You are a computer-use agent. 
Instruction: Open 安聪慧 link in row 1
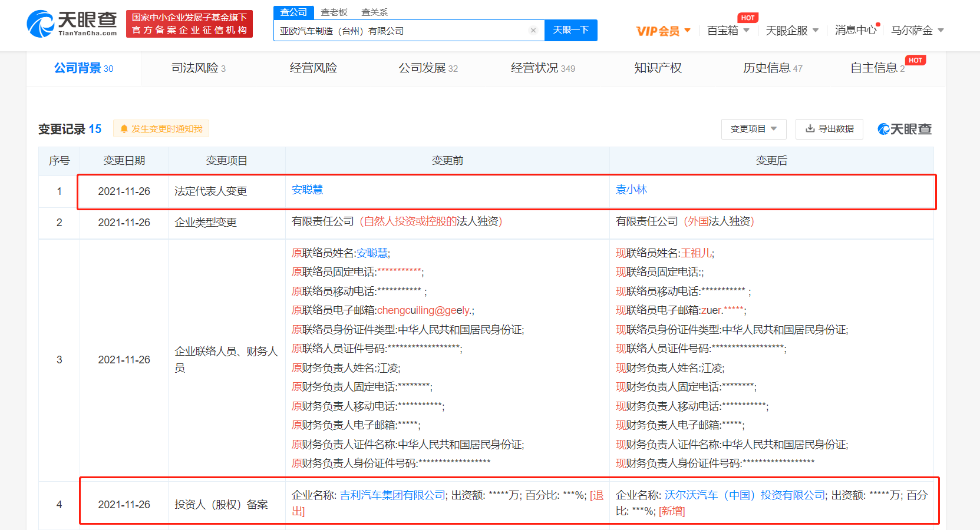tap(308, 190)
